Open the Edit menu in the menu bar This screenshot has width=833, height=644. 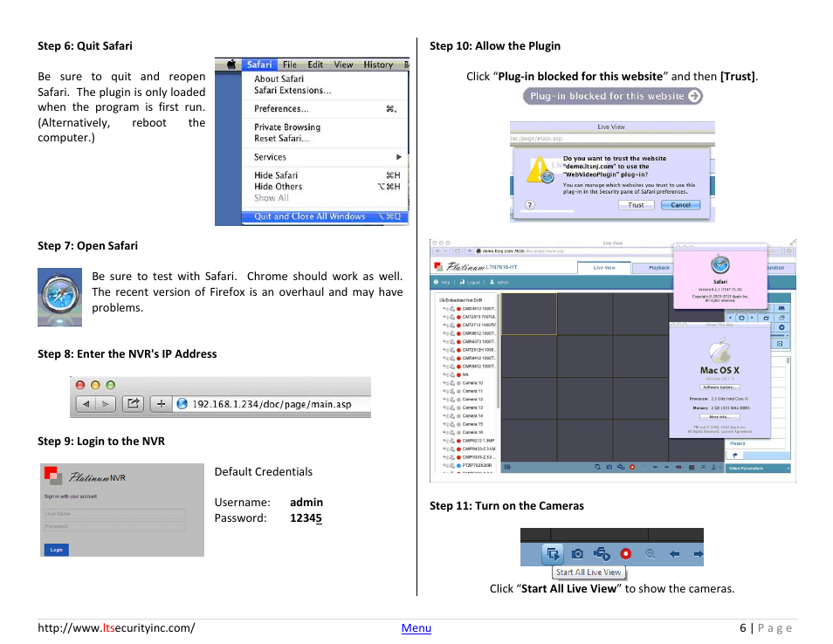click(315, 65)
